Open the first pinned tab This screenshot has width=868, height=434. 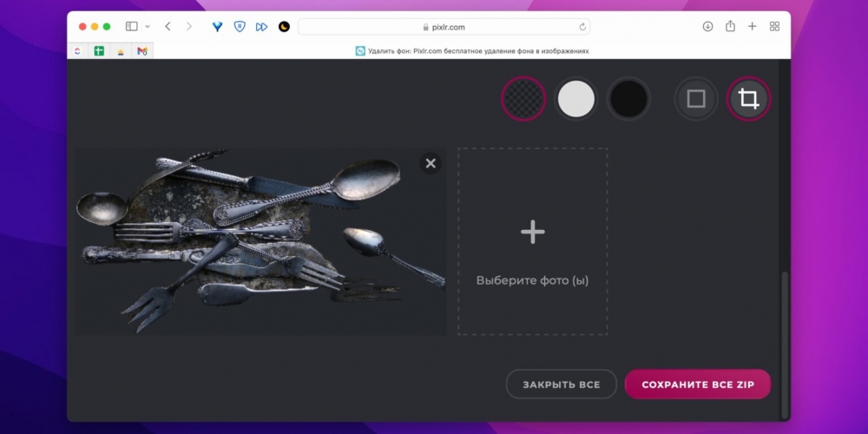click(x=77, y=51)
